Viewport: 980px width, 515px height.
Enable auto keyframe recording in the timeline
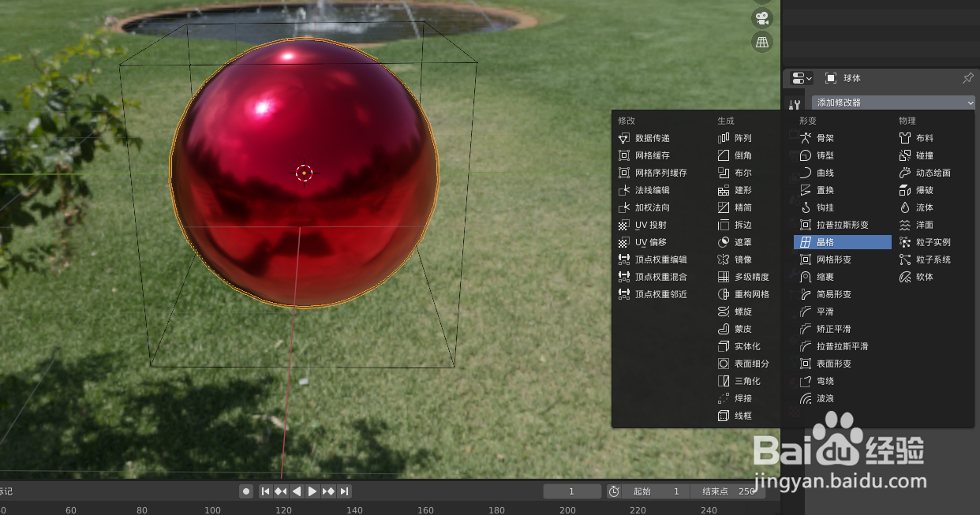(245, 491)
